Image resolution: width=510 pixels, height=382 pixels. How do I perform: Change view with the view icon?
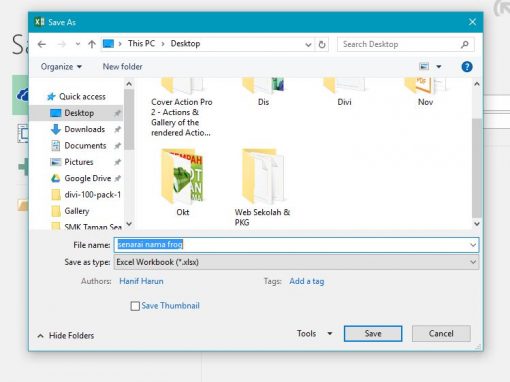tap(424, 67)
